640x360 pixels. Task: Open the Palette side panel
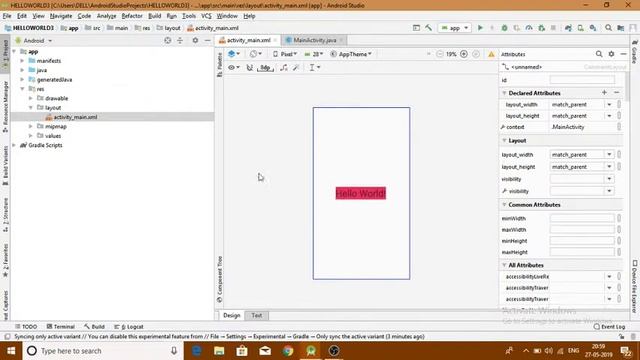tap(220, 64)
